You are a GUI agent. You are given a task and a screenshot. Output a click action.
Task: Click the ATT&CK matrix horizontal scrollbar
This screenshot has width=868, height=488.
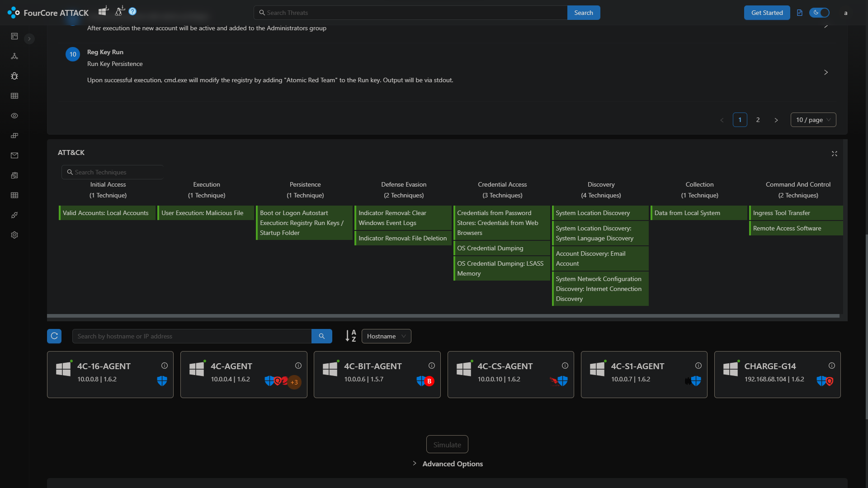443,316
